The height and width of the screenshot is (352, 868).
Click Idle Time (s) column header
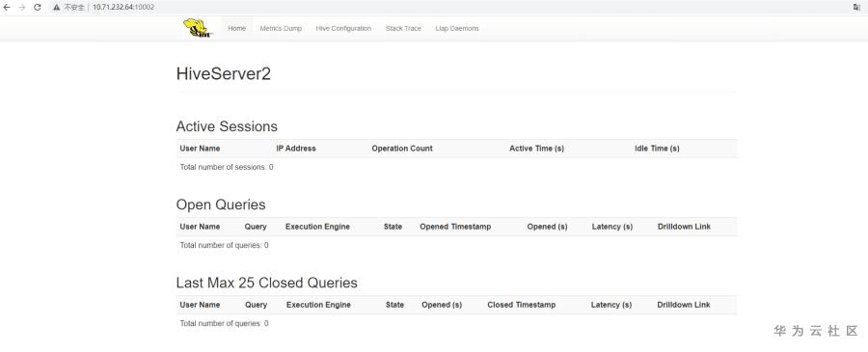[x=657, y=149]
